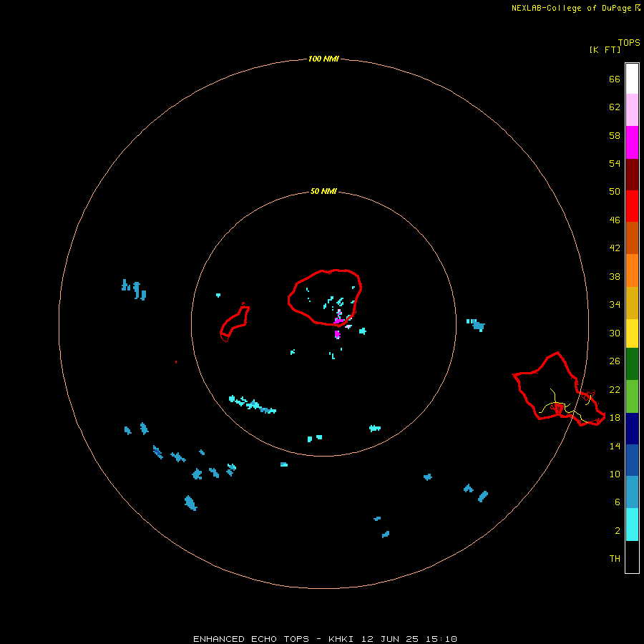644x644 pixels.
Task: Click the "TOPS" legend title
Action: pyautogui.click(x=629, y=43)
